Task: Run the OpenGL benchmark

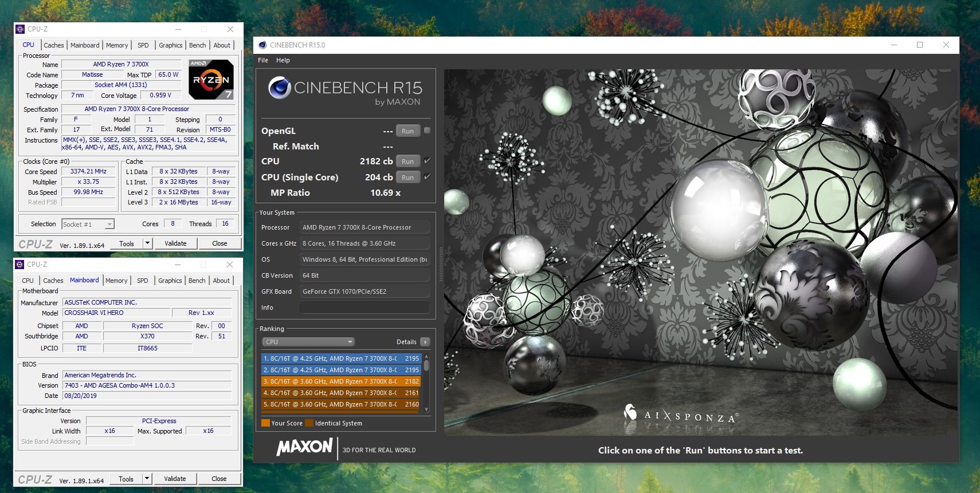Action: (x=407, y=131)
